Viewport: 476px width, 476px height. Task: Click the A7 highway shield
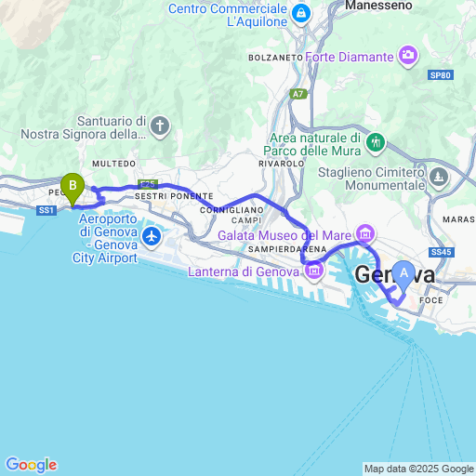298,94
